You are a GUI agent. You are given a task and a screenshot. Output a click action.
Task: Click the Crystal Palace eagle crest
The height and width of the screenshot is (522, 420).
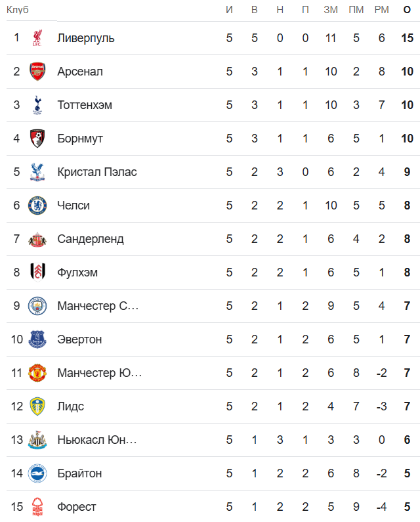click(x=37, y=172)
